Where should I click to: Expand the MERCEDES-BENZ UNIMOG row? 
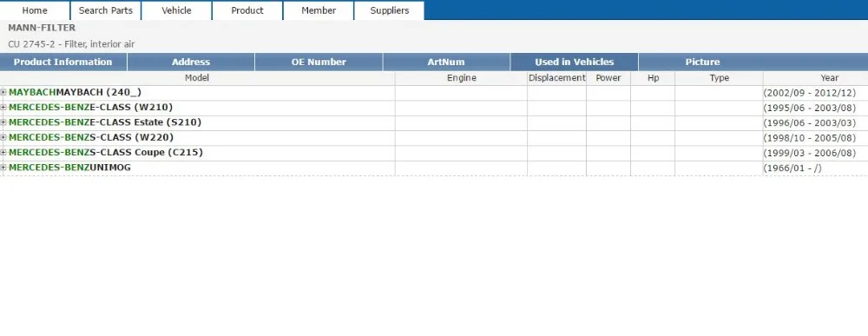(3, 168)
